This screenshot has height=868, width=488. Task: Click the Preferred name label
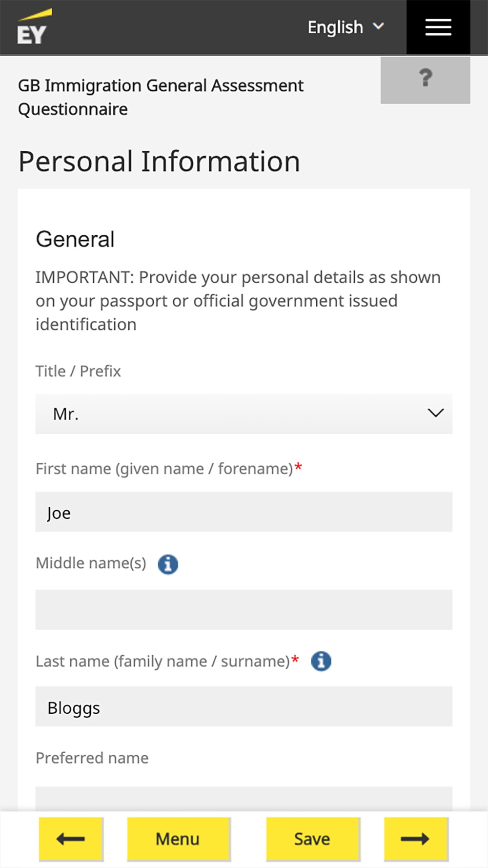point(92,758)
